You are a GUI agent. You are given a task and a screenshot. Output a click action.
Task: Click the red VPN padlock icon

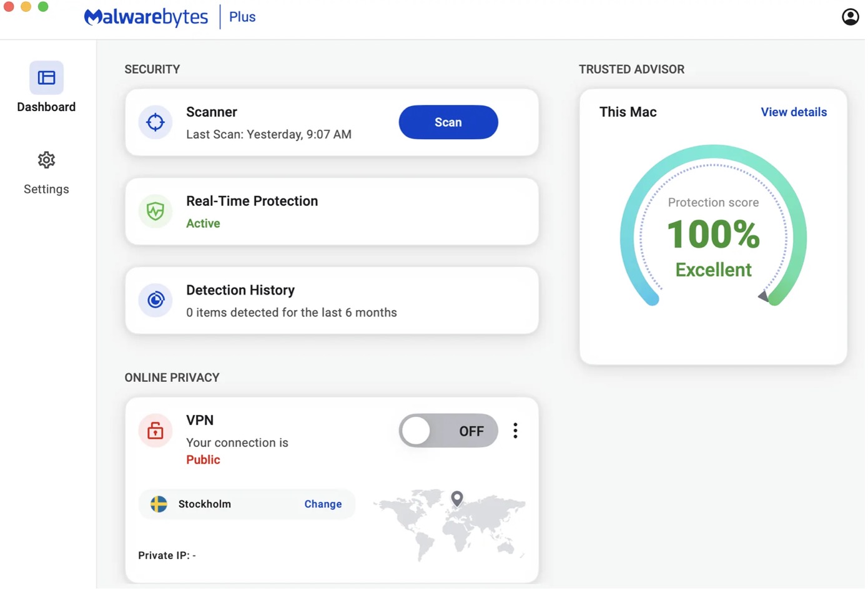click(155, 431)
